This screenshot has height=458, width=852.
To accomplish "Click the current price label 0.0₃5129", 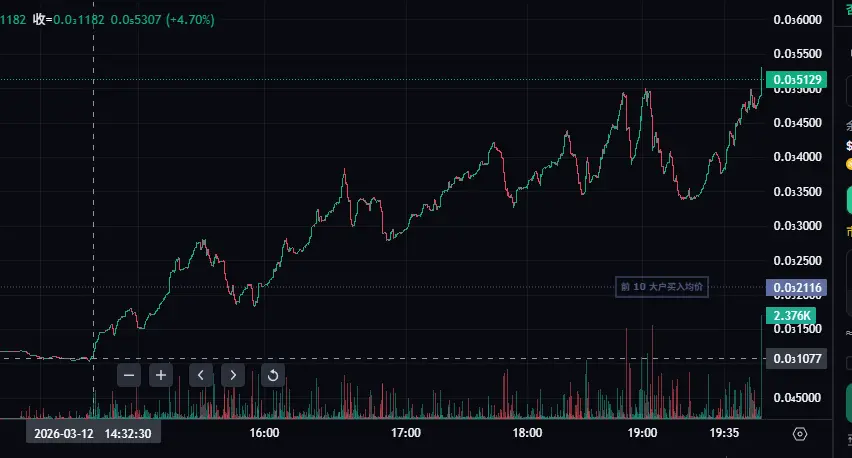I will [797, 80].
